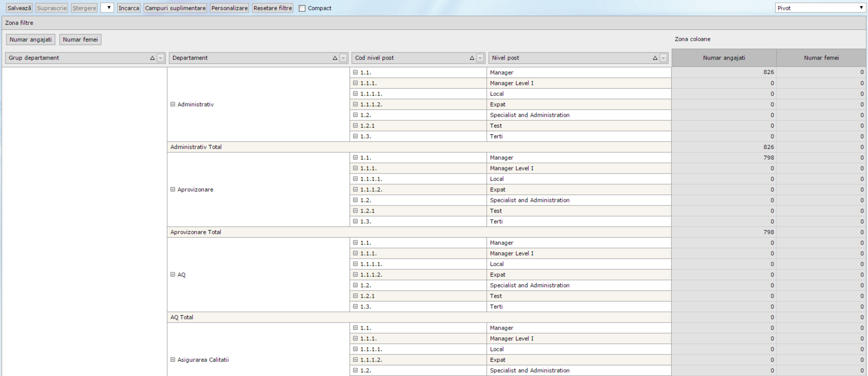Image resolution: width=868 pixels, height=376 pixels.
Task: Select the Numar femei field in filter zone
Action: click(x=80, y=40)
